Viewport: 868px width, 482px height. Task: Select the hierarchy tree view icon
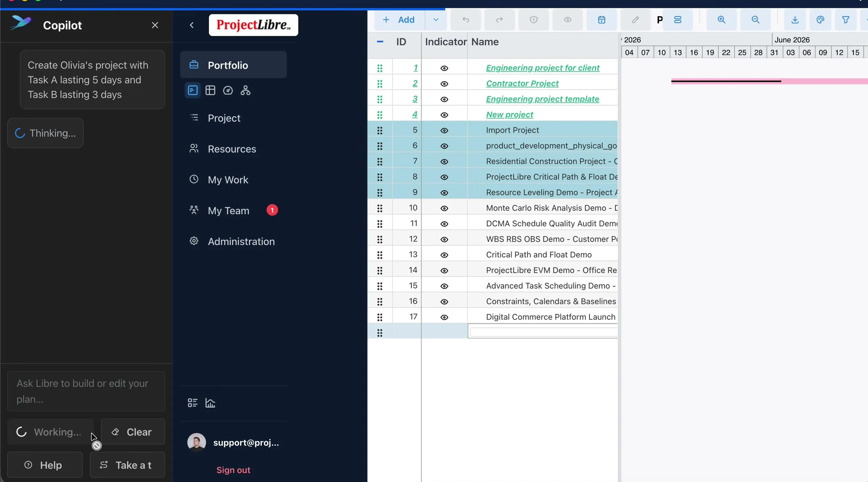pos(245,91)
